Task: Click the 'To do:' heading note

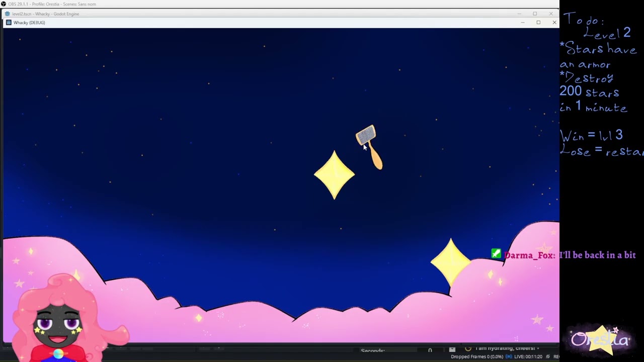Action: click(583, 20)
